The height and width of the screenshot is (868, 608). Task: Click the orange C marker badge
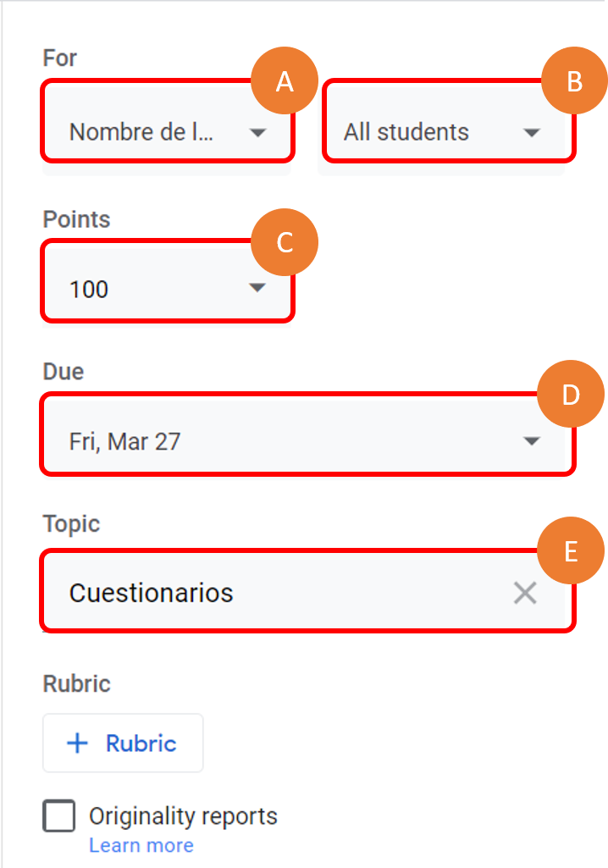pos(285,242)
